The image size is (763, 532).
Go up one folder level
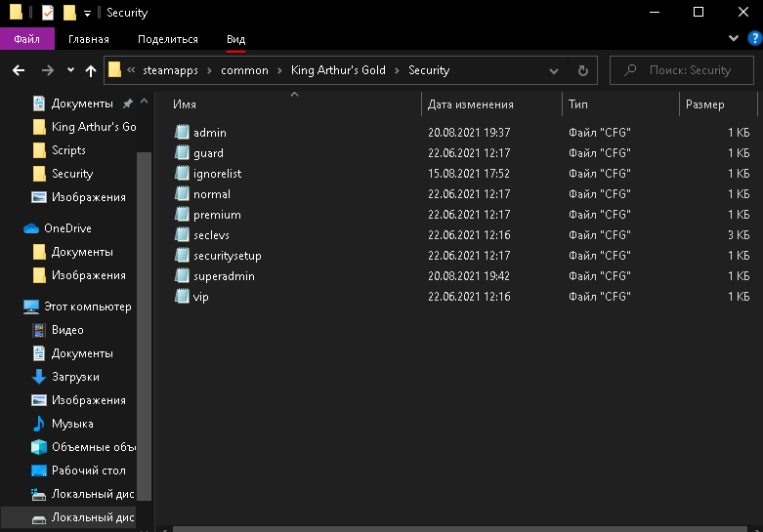(91, 71)
